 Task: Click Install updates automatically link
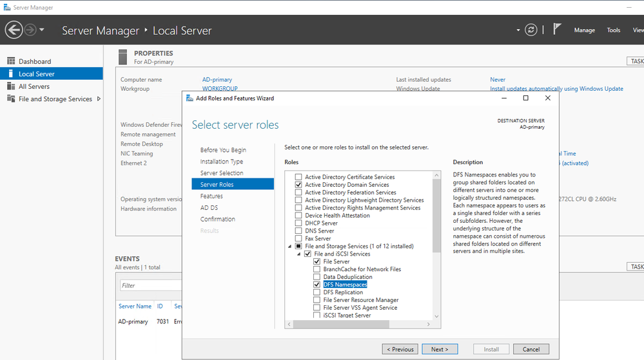556,89
